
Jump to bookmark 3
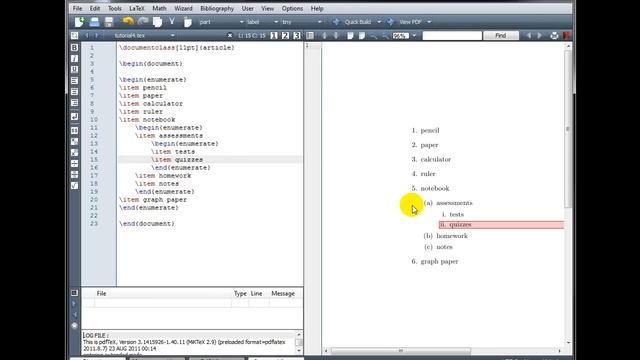coord(297,36)
